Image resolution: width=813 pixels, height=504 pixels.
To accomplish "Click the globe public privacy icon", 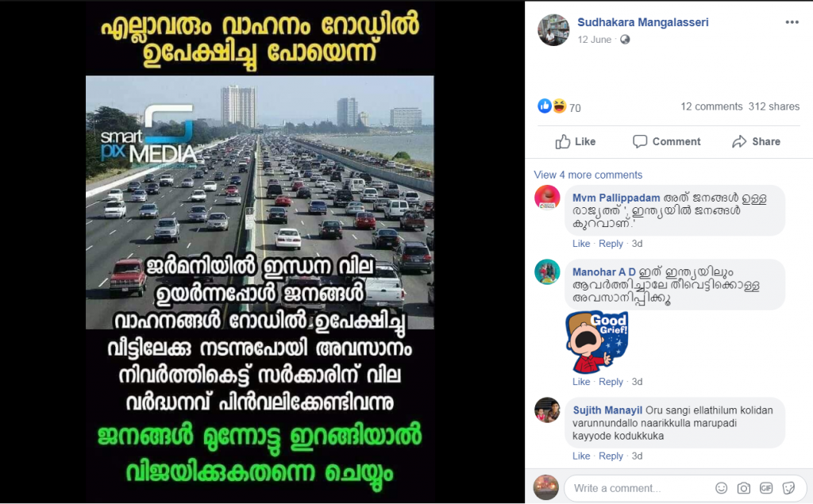I will [x=625, y=40].
